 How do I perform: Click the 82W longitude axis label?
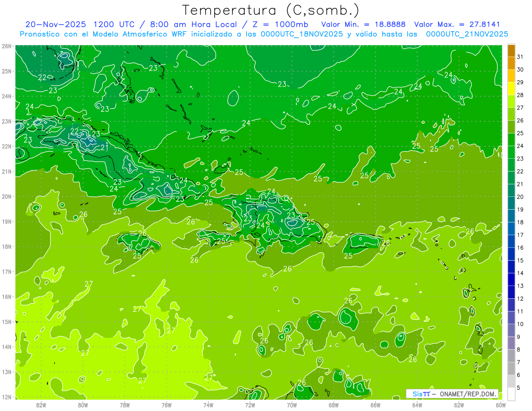coord(41,405)
